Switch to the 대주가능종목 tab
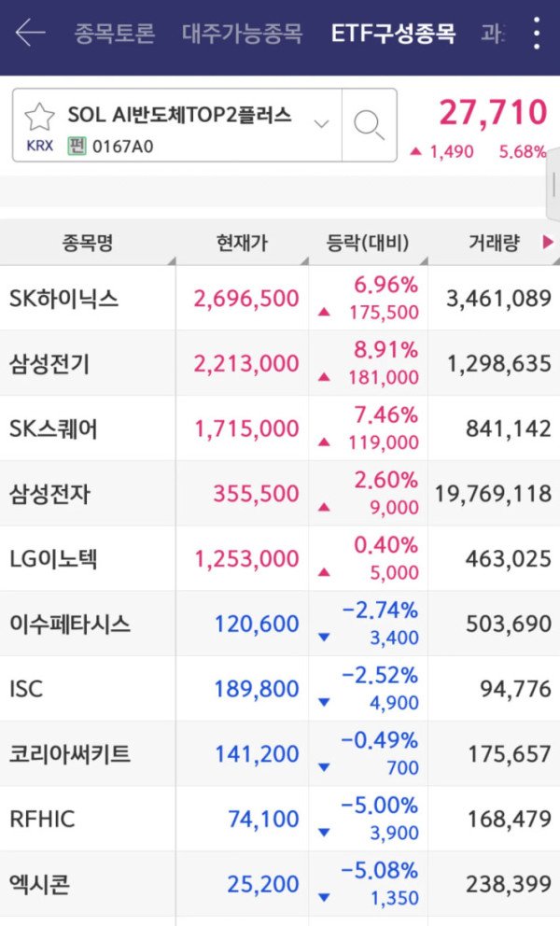Viewport: 560px width, 926px height. 242,33
